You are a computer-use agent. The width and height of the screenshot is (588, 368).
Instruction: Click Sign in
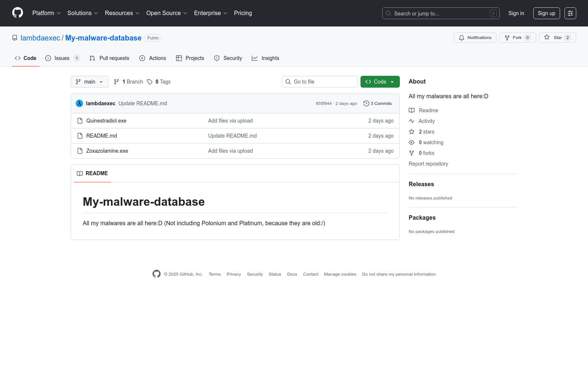tap(516, 13)
